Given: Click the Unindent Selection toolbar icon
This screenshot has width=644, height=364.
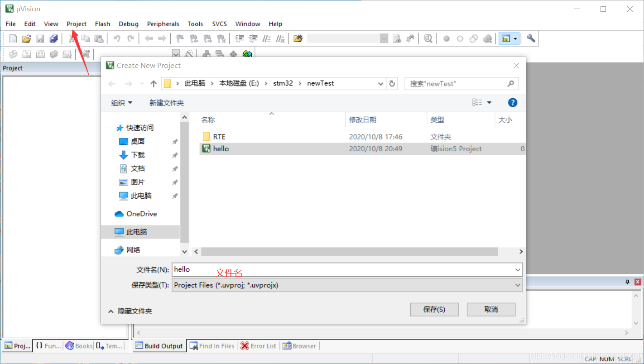Looking at the screenshot, I should 253,38.
